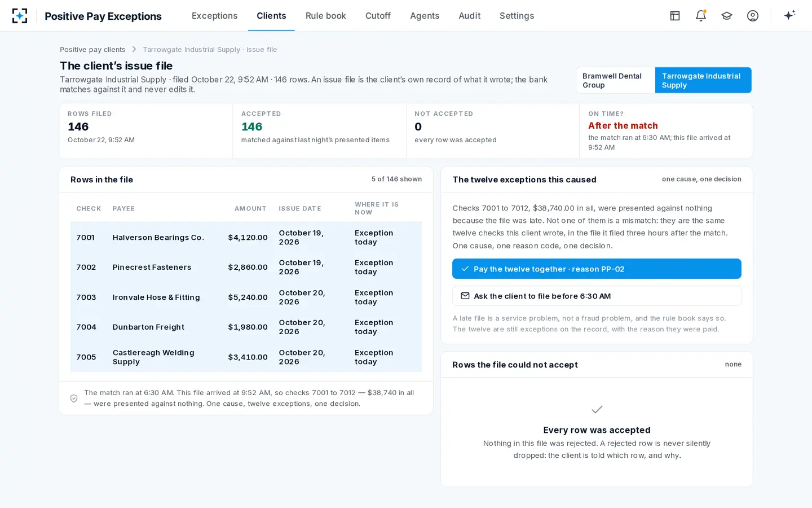This screenshot has width=812, height=508.
Task: Open the graduation cap learning icon
Action: (727, 16)
